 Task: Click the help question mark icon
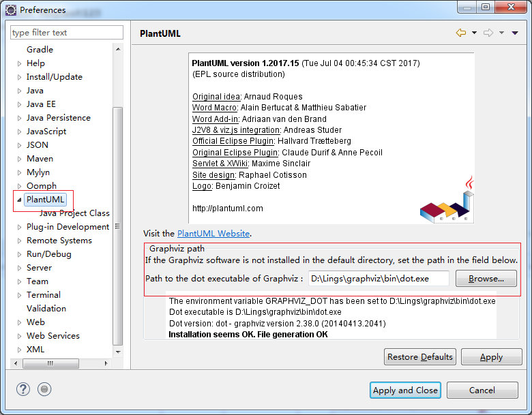point(23,389)
